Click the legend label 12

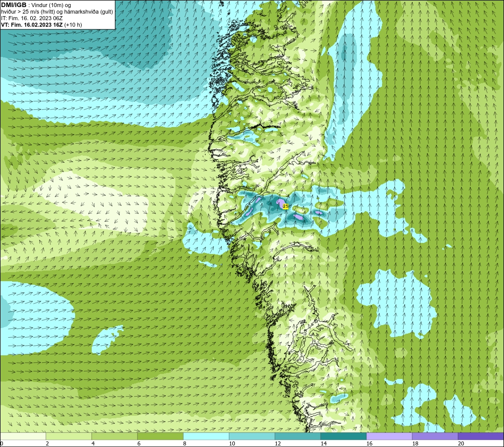(x=278, y=443)
